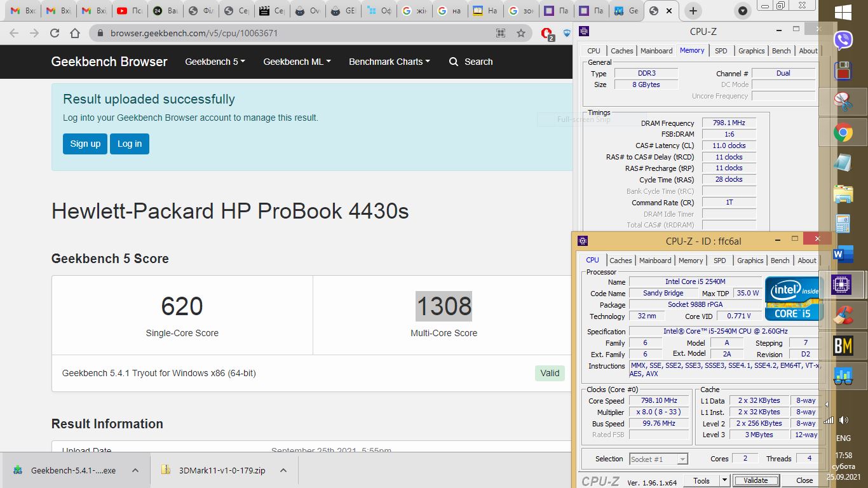Select CPU tab in rear CPU-Z window

tap(593, 51)
